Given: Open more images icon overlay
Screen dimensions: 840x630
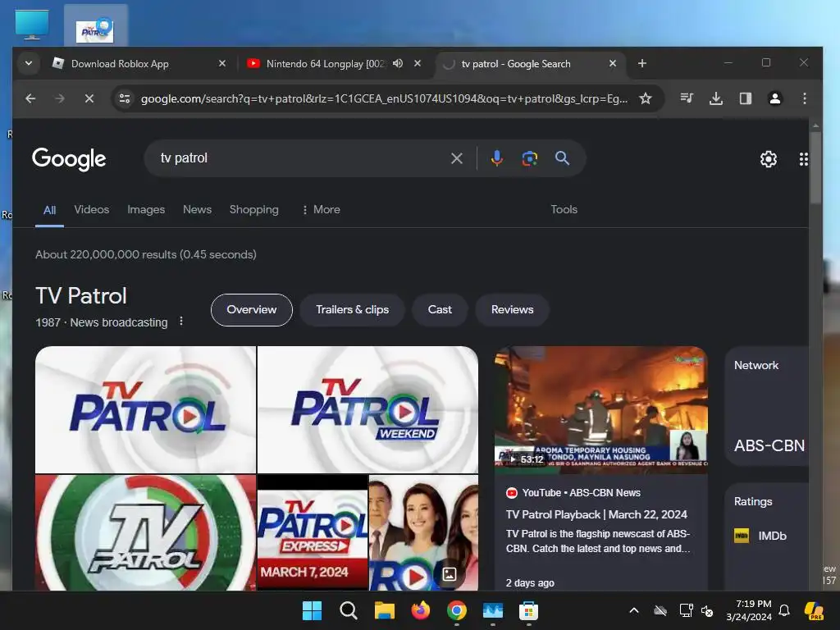Looking at the screenshot, I should pyautogui.click(x=449, y=574).
